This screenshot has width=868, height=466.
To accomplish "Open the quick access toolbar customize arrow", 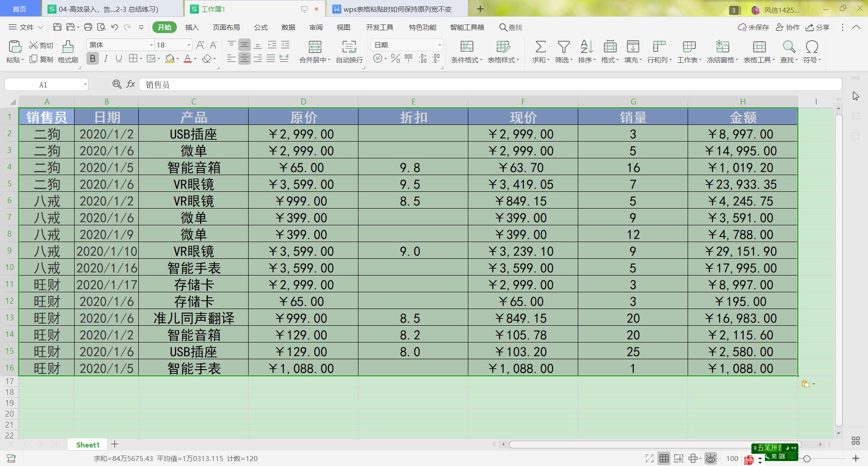I will tap(141, 27).
